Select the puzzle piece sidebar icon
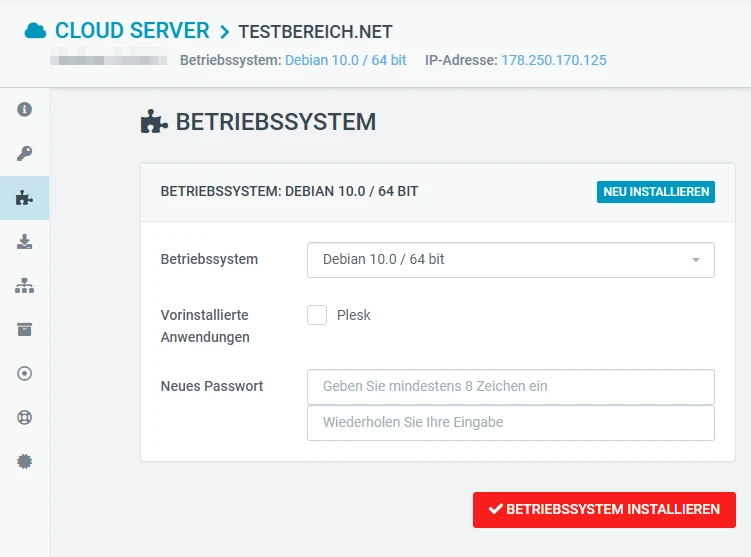 [x=25, y=198]
